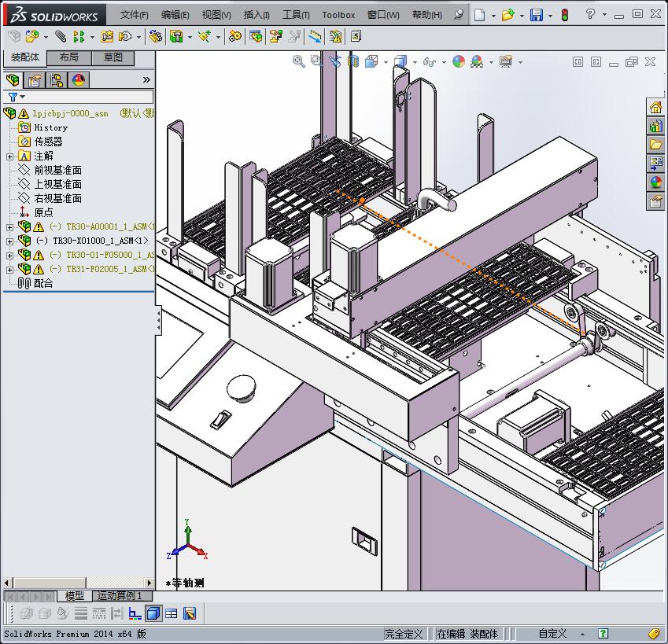Open the 工具(T) menu

[296, 15]
